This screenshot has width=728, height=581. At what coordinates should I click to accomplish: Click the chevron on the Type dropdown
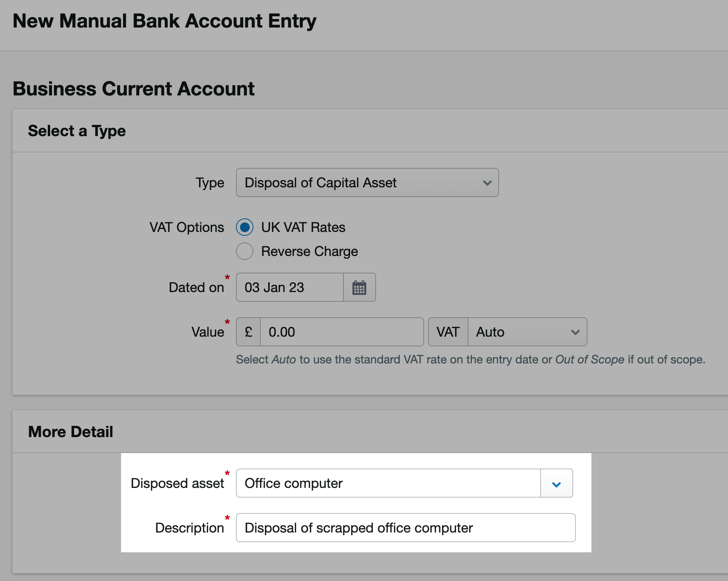487,183
